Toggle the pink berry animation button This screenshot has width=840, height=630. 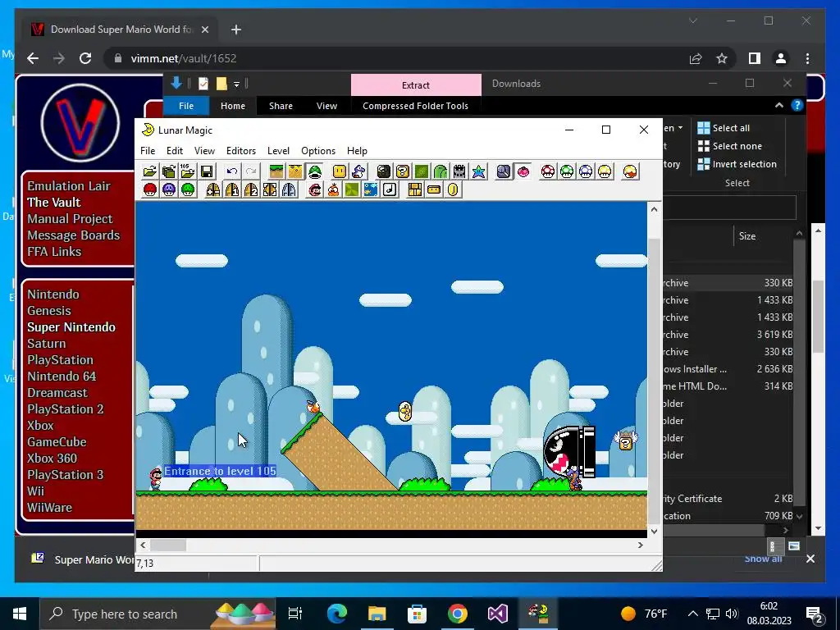pos(523,171)
